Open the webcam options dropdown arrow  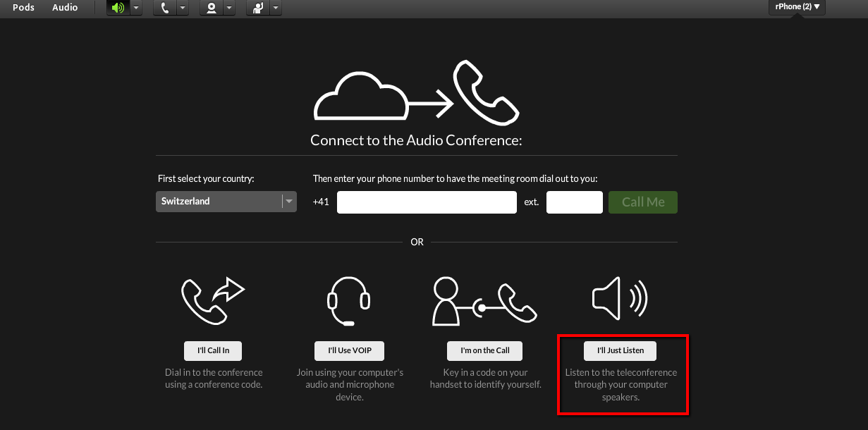229,8
